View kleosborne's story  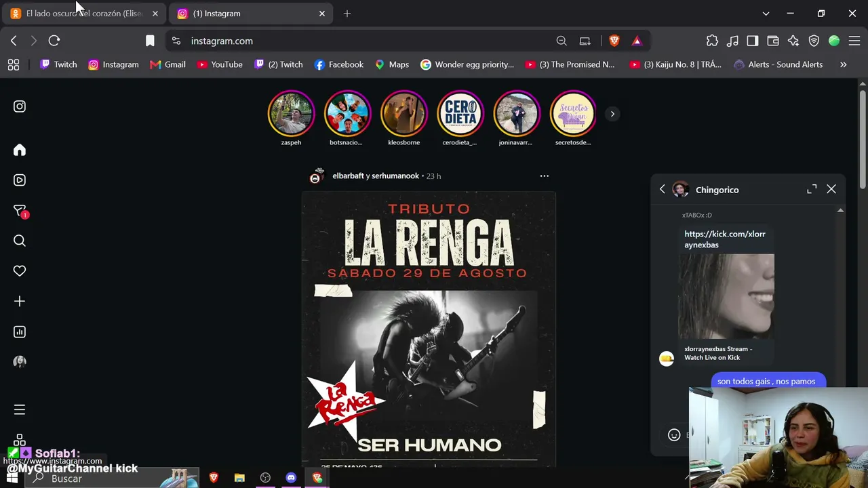(404, 114)
